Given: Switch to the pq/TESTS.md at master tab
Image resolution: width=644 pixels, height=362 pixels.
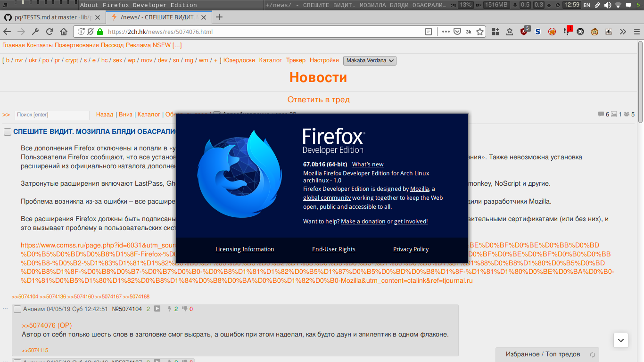Looking at the screenshot, I should click(x=52, y=17).
